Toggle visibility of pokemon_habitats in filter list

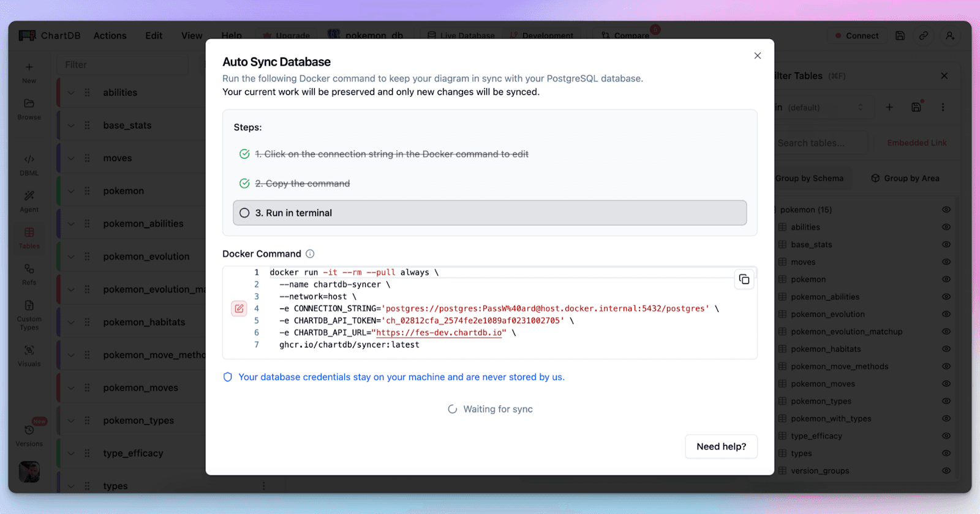tap(946, 349)
